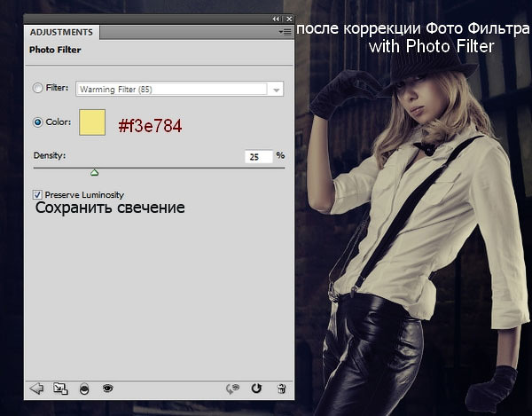Image resolution: width=532 pixels, height=416 pixels.
Task: Toggle Preserve Luminosity checkbox
Action: coord(37,194)
